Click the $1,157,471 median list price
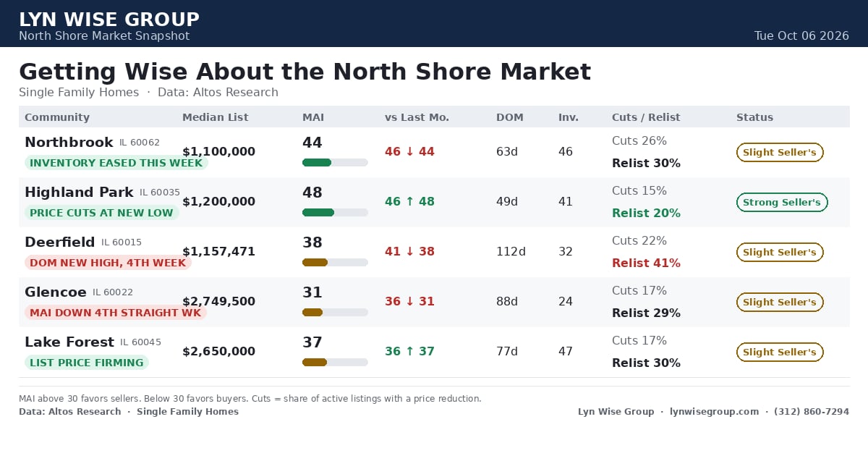 click(x=218, y=252)
